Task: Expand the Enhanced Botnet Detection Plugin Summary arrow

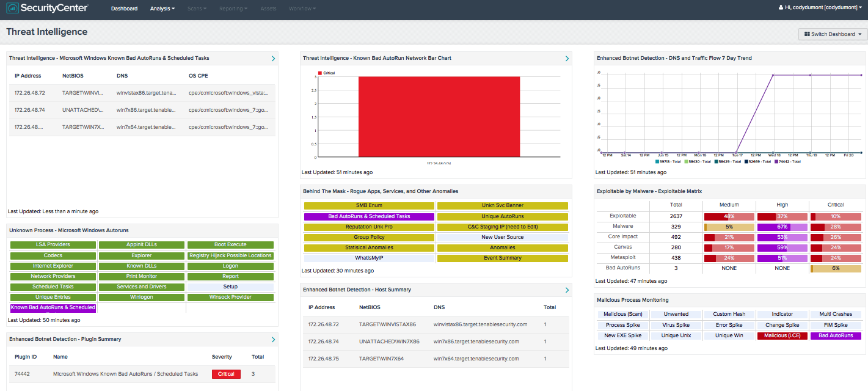Action: pyautogui.click(x=273, y=339)
